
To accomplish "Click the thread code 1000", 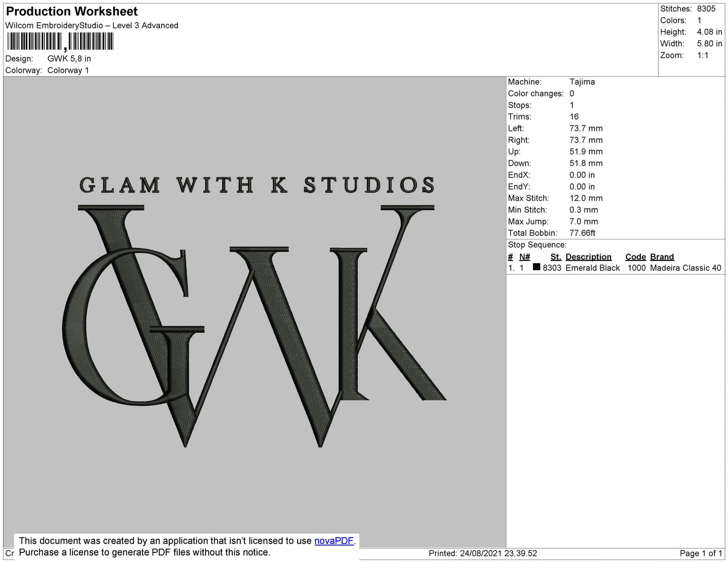I will click(x=637, y=268).
